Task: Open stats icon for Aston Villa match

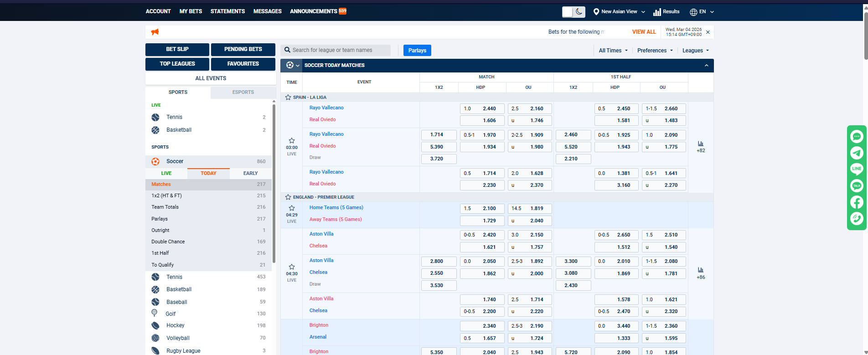Action: 701,270
